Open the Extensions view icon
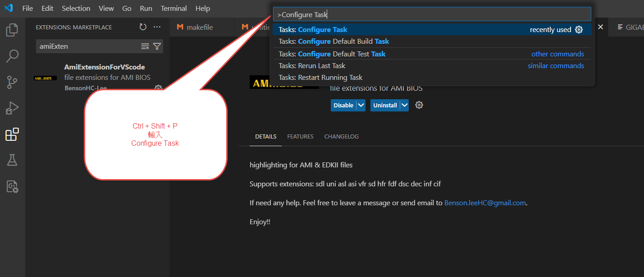The width and height of the screenshot is (644, 277). point(12,134)
